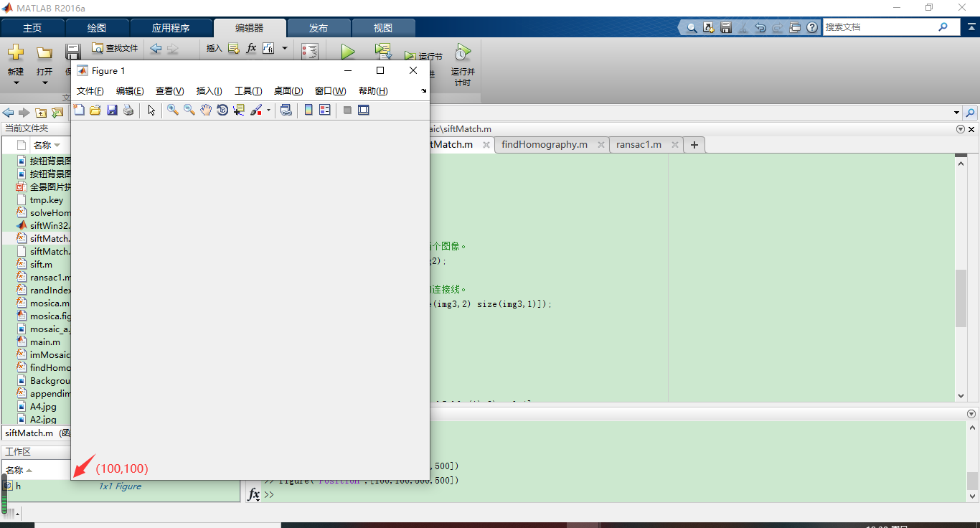Click the Find Files button
980x528 pixels.
[x=115, y=48]
